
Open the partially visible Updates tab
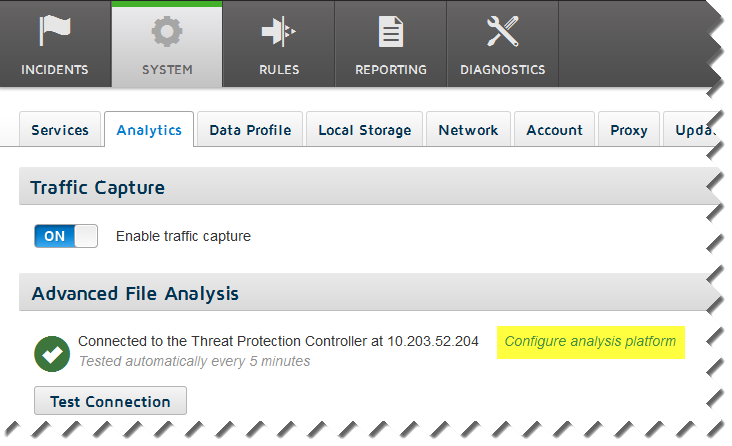[692, 130]
